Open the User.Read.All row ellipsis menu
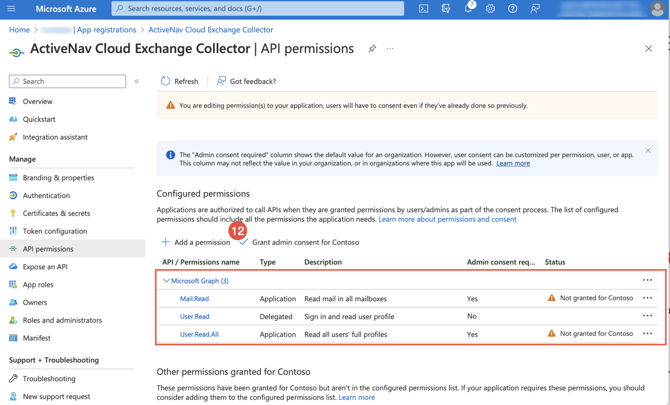The height and width of the screenshot is (405, 670). (x=647, y=333)
